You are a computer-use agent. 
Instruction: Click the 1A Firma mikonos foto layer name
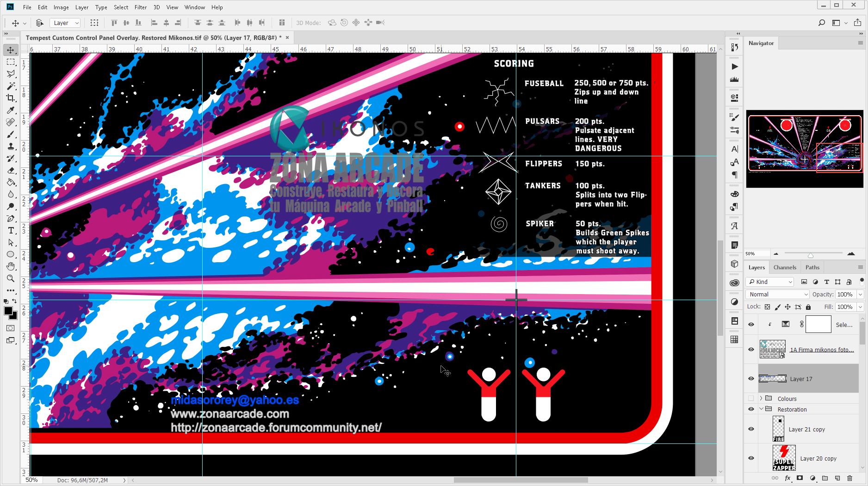click(x=822, y=350)
